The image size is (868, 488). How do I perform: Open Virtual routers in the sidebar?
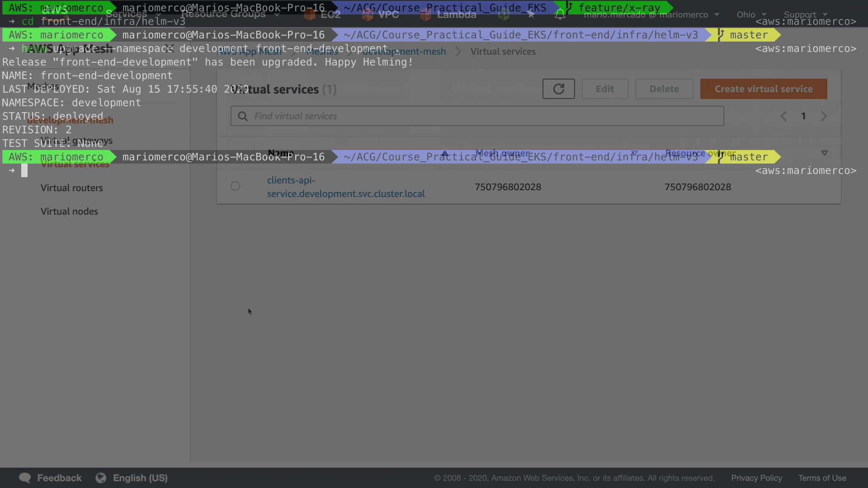(71, 188)
